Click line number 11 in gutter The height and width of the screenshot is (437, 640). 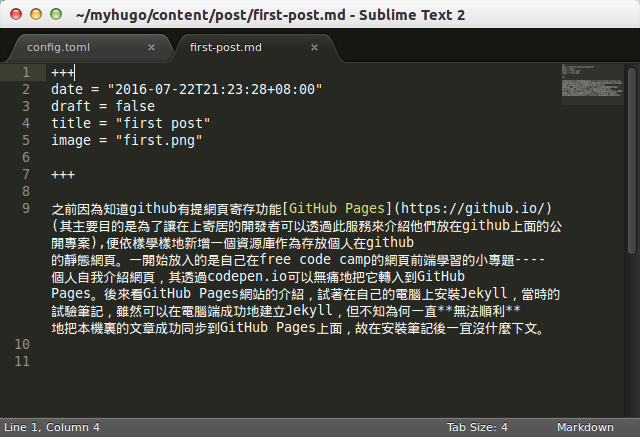click(22, 362)
